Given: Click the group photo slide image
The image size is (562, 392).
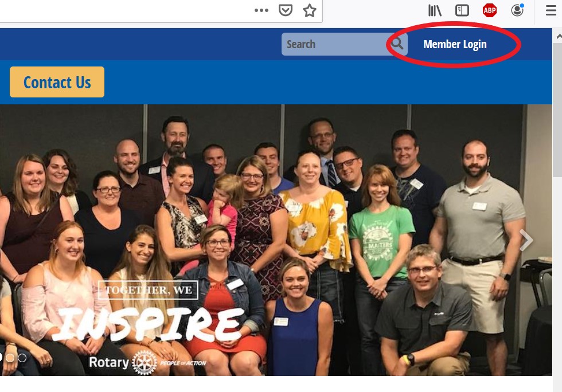Looking at the screenshot, I should point(276,240).
